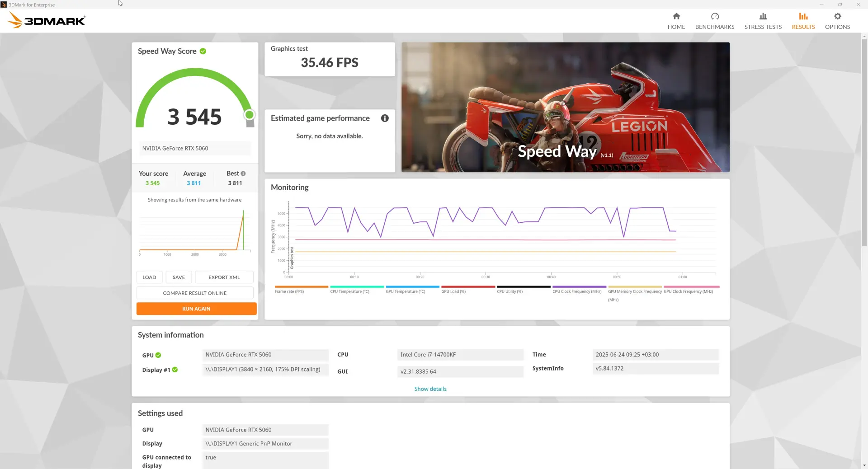868x469 pixels.
Task: Click the LOAD button
Action: coord(149,277)
